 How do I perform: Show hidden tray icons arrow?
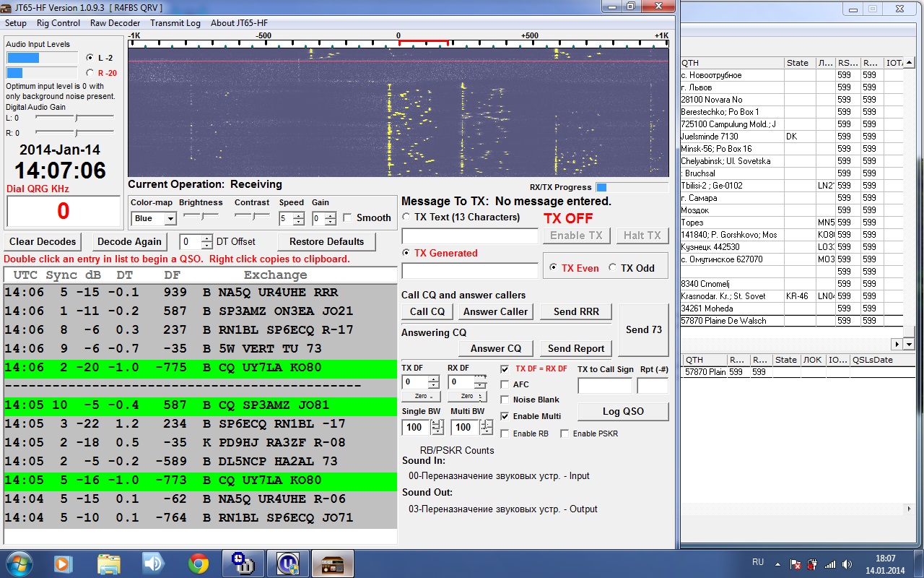click(778, 564)
